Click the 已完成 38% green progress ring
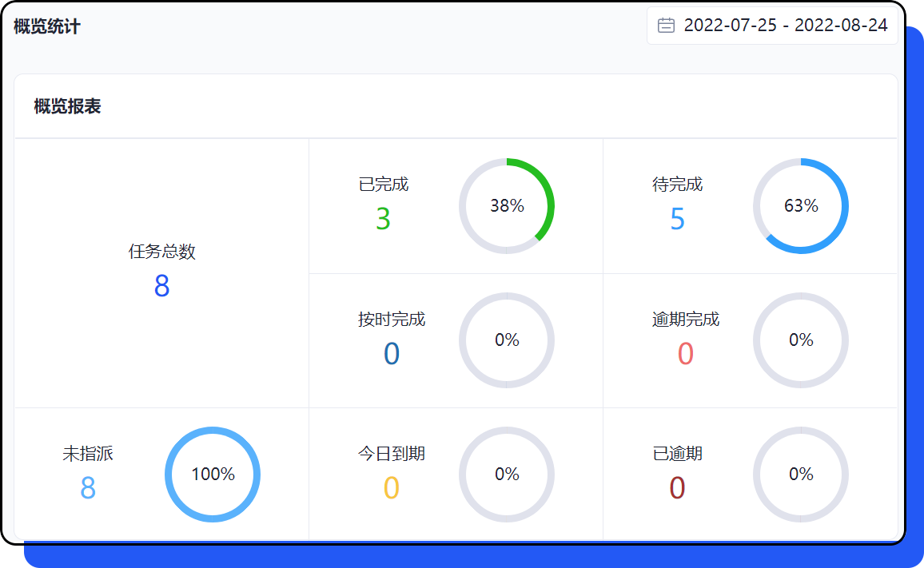The image size is (924, 568). 507,206
